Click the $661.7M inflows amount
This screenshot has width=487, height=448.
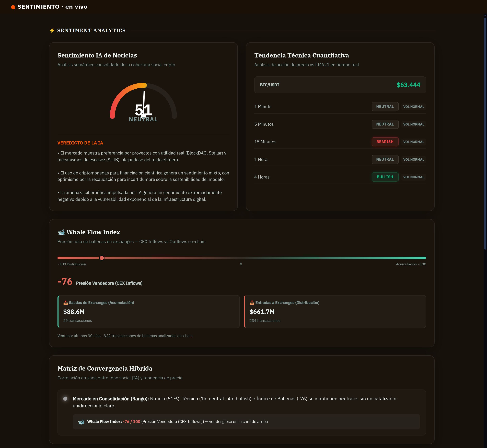coord(262,312)
